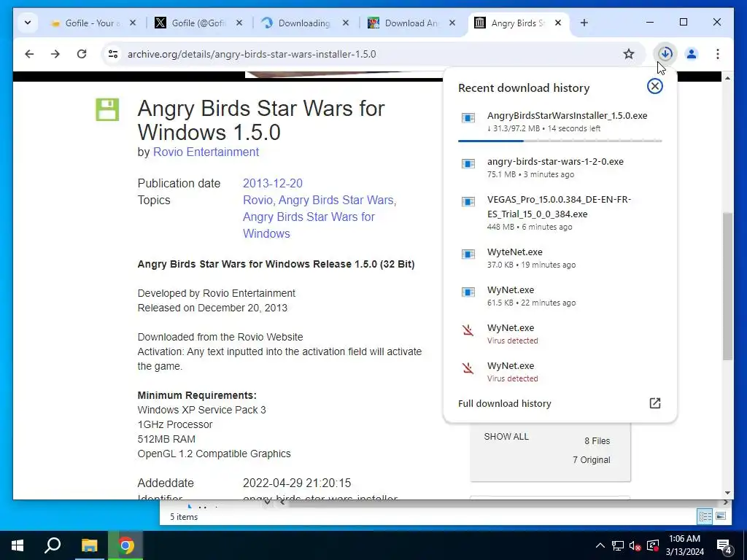Image resolution: width=747 pixels, height=560 pixels.
Task: Click the 8 Files link
Action: [597, 441]
